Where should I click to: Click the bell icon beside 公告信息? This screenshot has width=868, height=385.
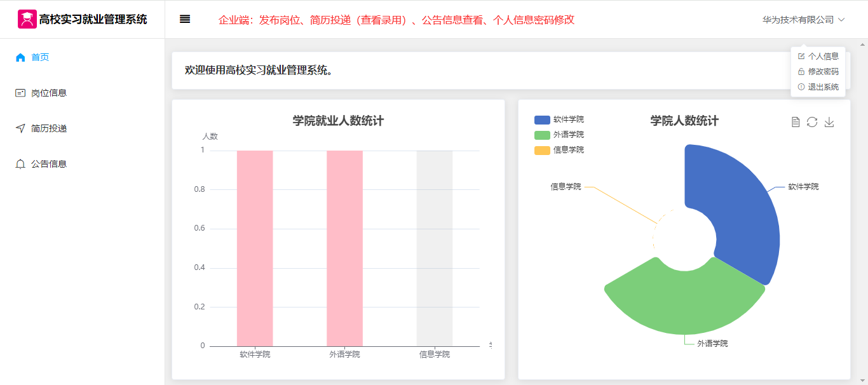pos(20,164)
